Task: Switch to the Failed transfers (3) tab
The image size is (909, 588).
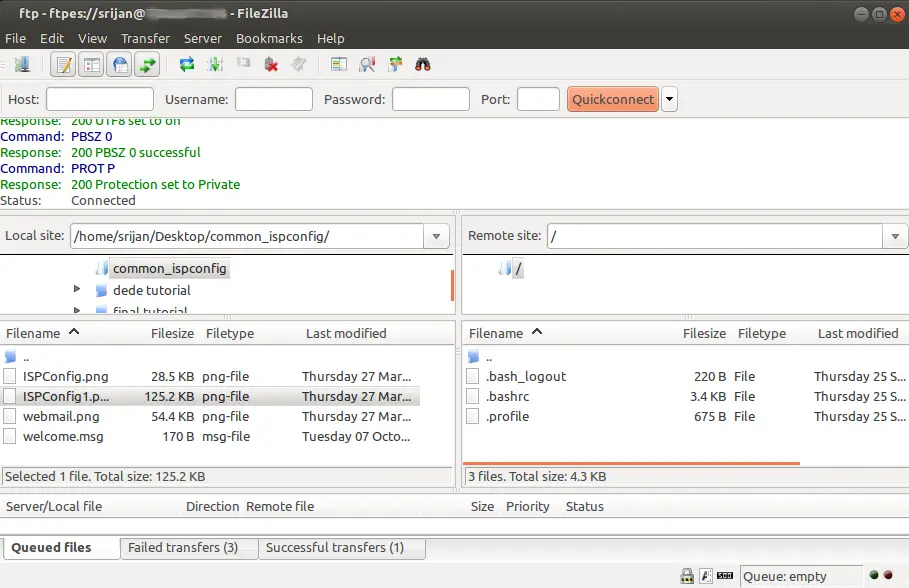Action: pyautogui.click(x=188, y=548)
